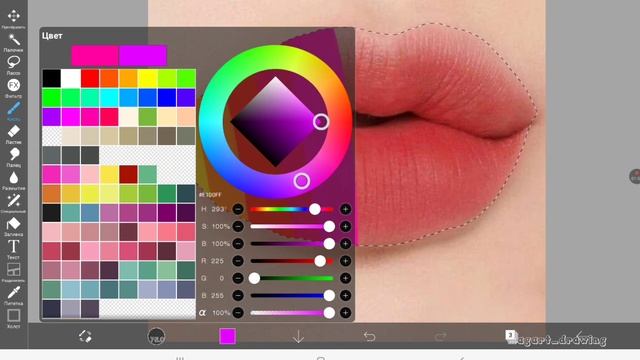
Task: Click the R value 225 field
Action: coord(218,261)
